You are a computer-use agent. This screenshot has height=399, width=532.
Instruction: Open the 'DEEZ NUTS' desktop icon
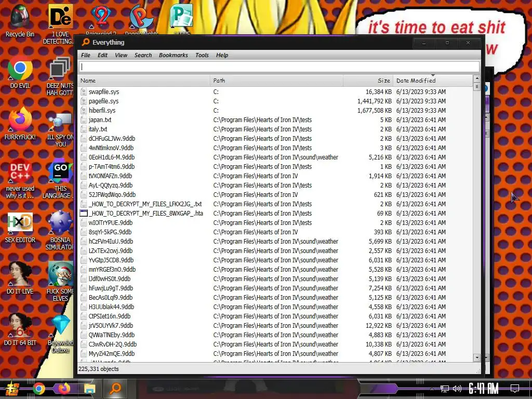(x=60, y=75)
